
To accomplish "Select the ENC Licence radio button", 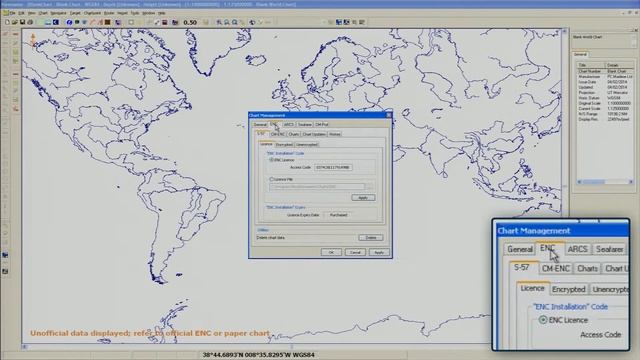I will tap(271, 160).
